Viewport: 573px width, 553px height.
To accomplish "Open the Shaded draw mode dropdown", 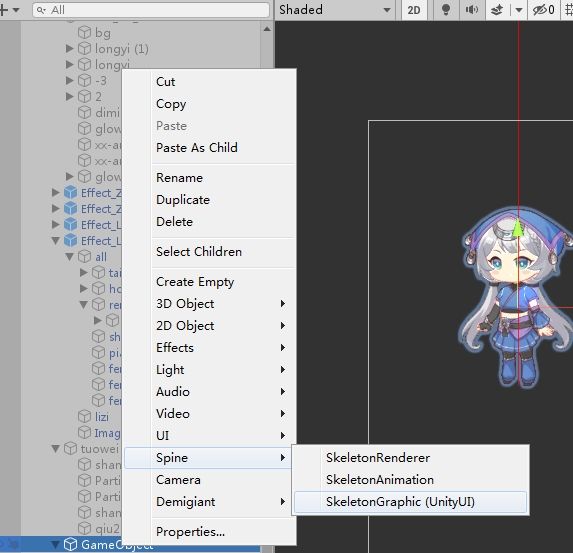I will 334,10.
